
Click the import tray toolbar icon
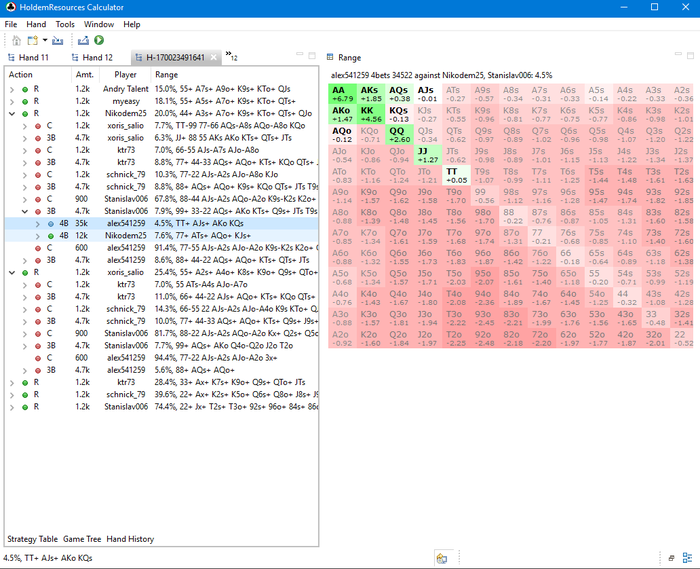coord(58,41)
